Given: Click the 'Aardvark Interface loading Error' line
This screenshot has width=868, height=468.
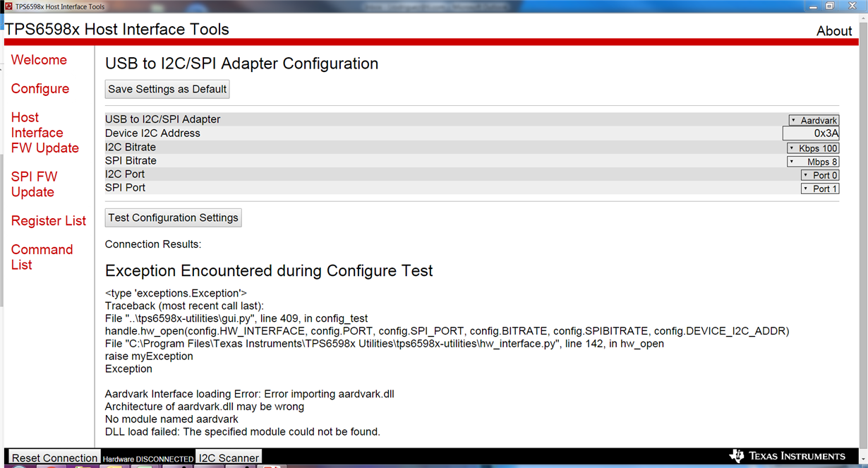Looking at the screenshot, I should pos(250,394).
